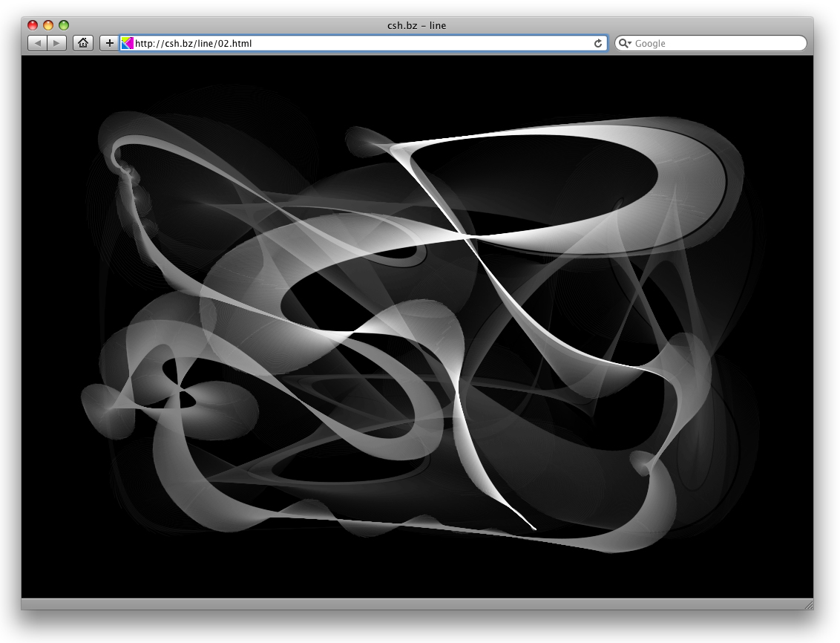
Task: Zoom window with the green button
Action: coord(64,25)
